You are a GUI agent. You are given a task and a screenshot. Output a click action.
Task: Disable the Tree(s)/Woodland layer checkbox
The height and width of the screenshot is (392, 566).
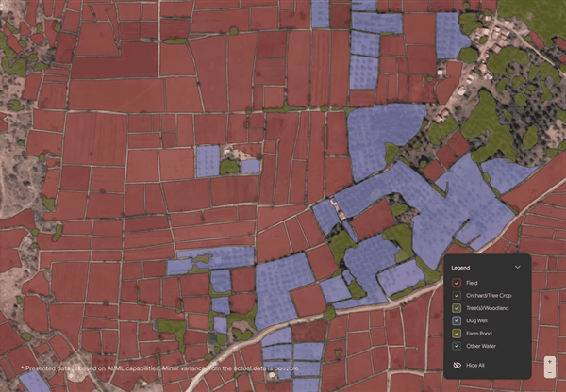point(458,308)
